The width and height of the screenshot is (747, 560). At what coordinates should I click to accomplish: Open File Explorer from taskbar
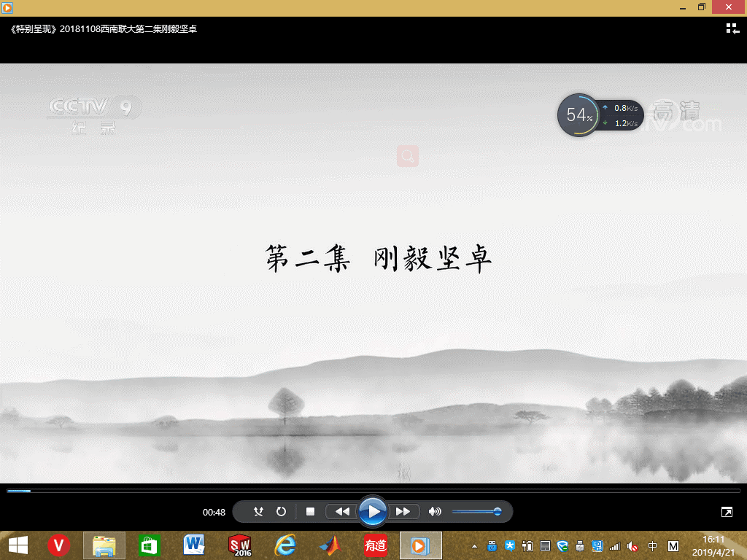click(x=104, y=545)
